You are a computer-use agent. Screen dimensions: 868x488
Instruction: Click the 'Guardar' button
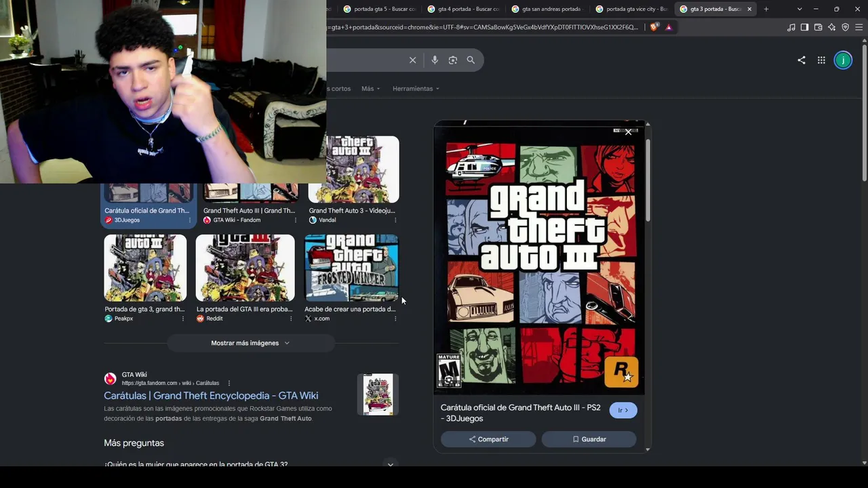[x=589, y=439]
